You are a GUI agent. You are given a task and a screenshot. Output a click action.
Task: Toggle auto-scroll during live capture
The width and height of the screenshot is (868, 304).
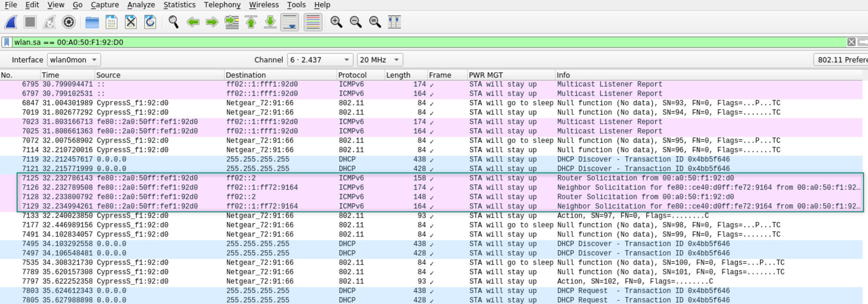(x=290, y=22)
